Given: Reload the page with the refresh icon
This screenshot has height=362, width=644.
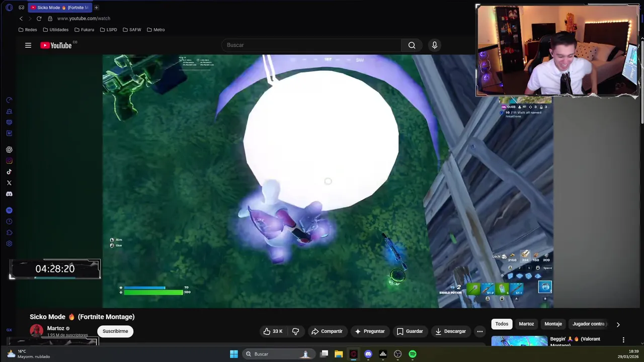Looking at the screenshot, I should [x=39, y=19].
